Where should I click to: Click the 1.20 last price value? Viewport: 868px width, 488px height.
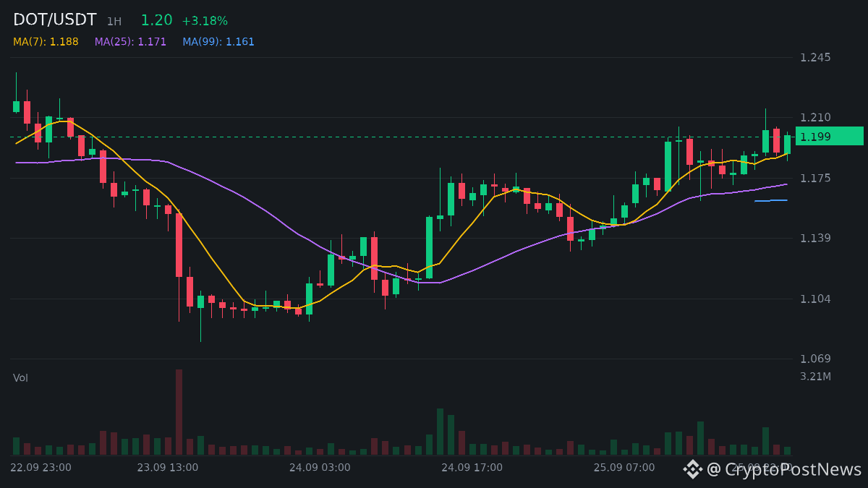pyautogui.click(x=156, y=20)
